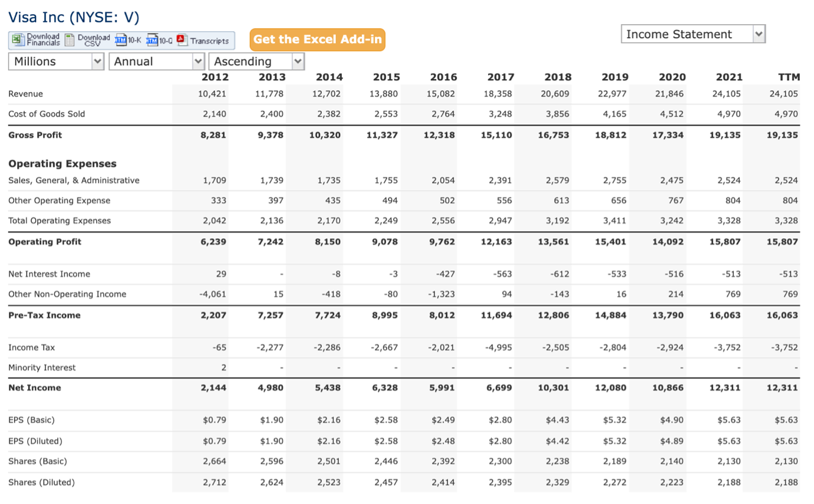Click the Total Operating Expenses row label

60,220
